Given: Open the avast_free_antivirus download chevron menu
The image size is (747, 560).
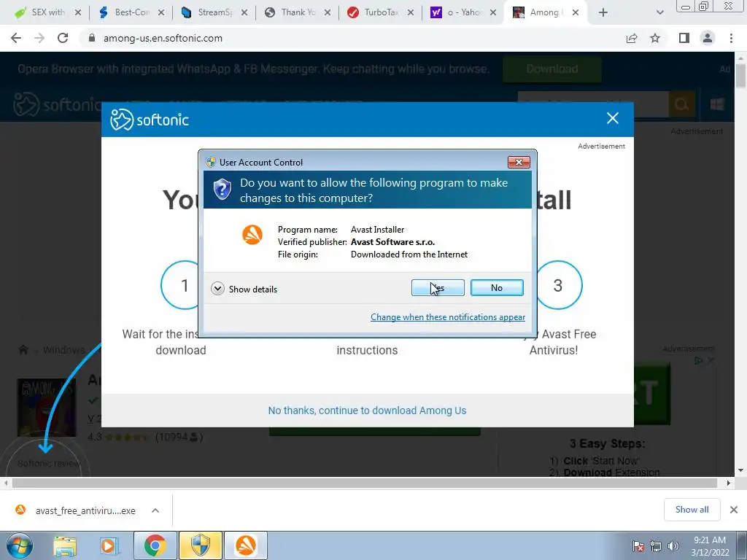Looking at the screenshot, I should coord(155,510).
